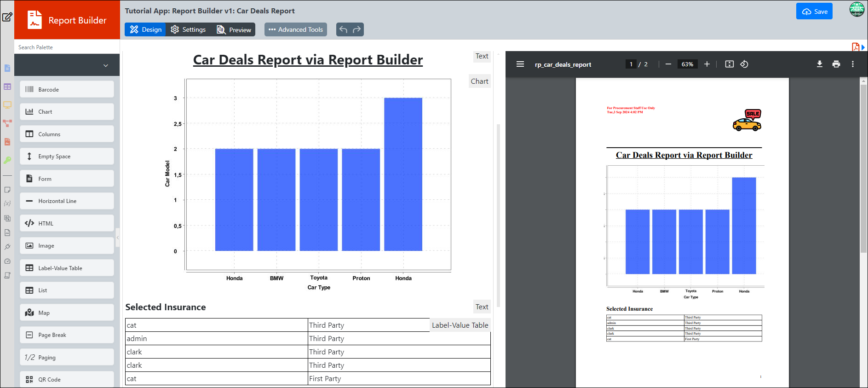The image size is (868, 388).
Task: Select the Label-Value Table palette element
Action: [x=67, y=268]
